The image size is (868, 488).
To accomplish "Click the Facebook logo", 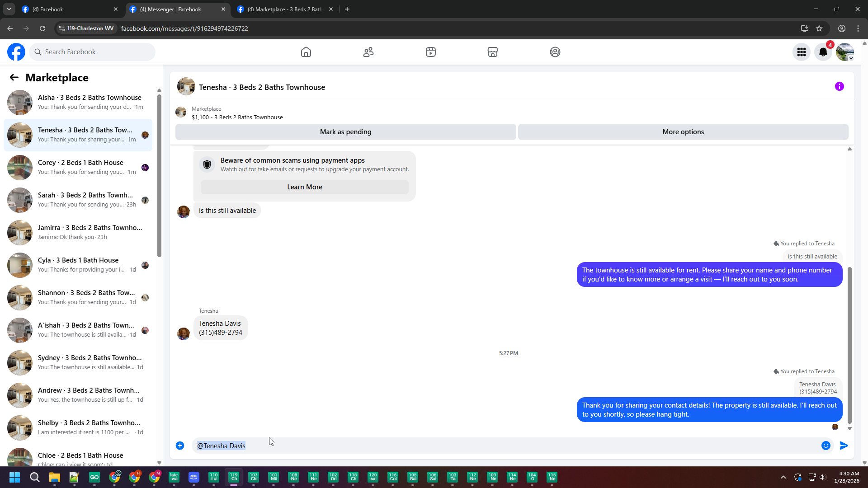I will tap(16, 52).
